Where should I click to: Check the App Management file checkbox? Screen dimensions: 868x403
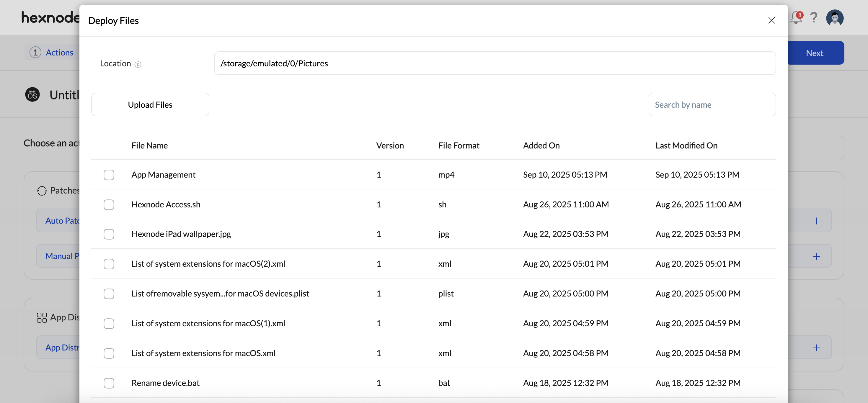(x=109, y=175)
